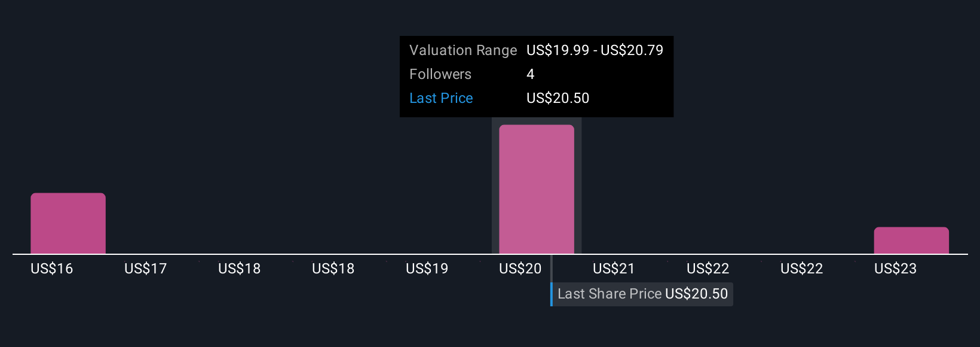Screen dimensions: 980x347
Task: Click the Followers label in tooltip
Action: [x=440, y=74]
